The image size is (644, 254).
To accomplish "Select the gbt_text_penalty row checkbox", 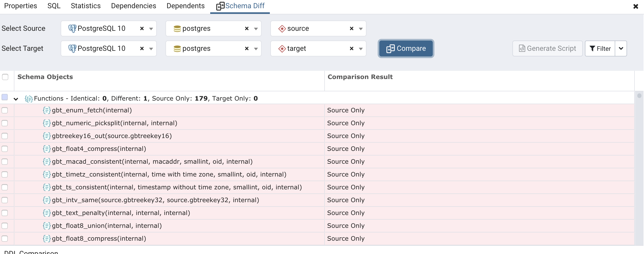I will (x=5, y=213).
